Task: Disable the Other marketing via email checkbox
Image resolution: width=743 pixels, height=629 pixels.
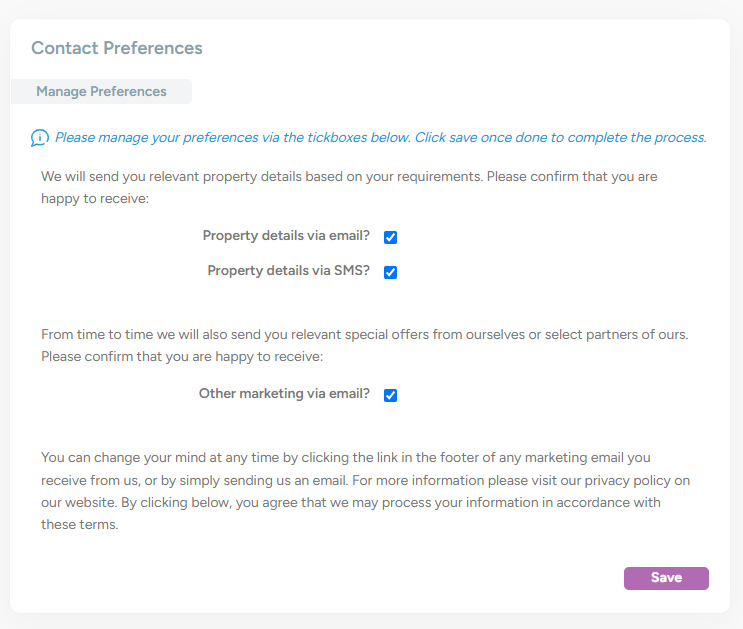Action: (x=391, y=395)
